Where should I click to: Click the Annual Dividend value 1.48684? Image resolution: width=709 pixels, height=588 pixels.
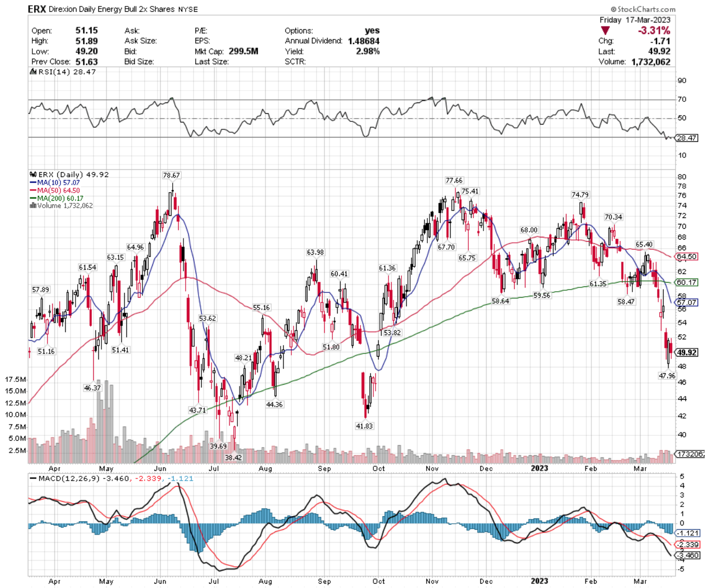[363, 41]
